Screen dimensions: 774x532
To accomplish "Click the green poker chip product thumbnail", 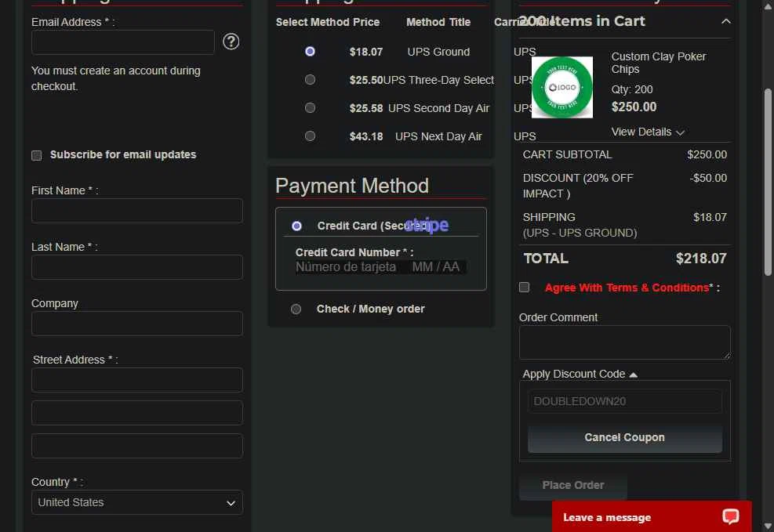I will click(x=561, y=87).
